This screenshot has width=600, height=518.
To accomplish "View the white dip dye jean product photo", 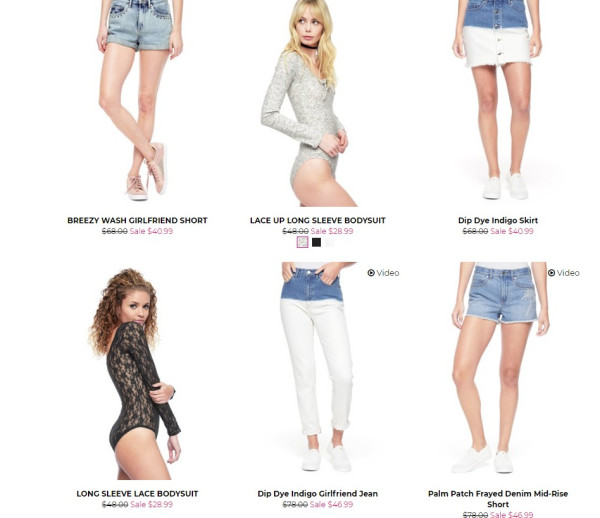I will tap(318, 367).
